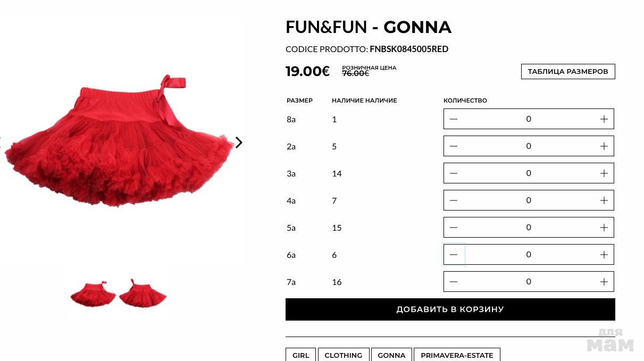Click the main red skirt image
Screen dimensions: 644x361
point(120,144)
